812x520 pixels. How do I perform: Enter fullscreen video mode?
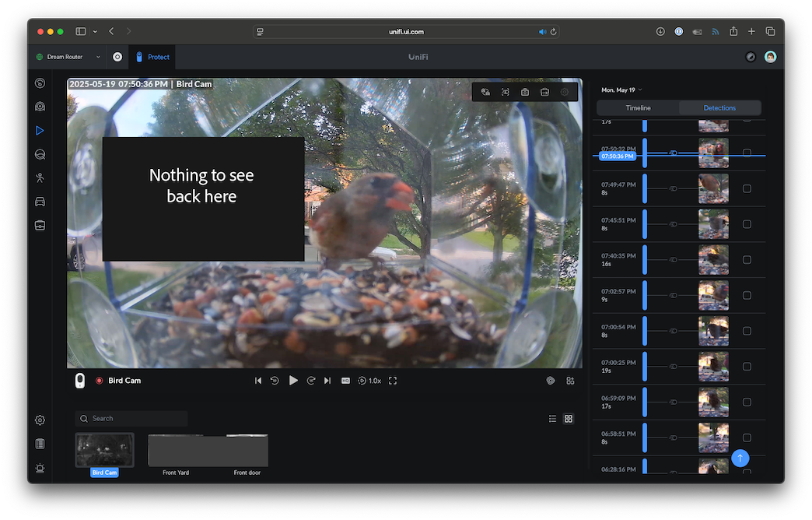pyautogui.click(x=393, y=381)
